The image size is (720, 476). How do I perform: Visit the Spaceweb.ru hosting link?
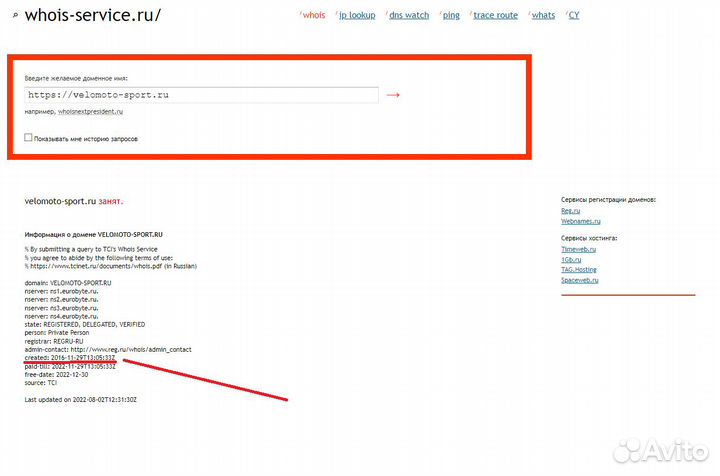pos(581,281)
